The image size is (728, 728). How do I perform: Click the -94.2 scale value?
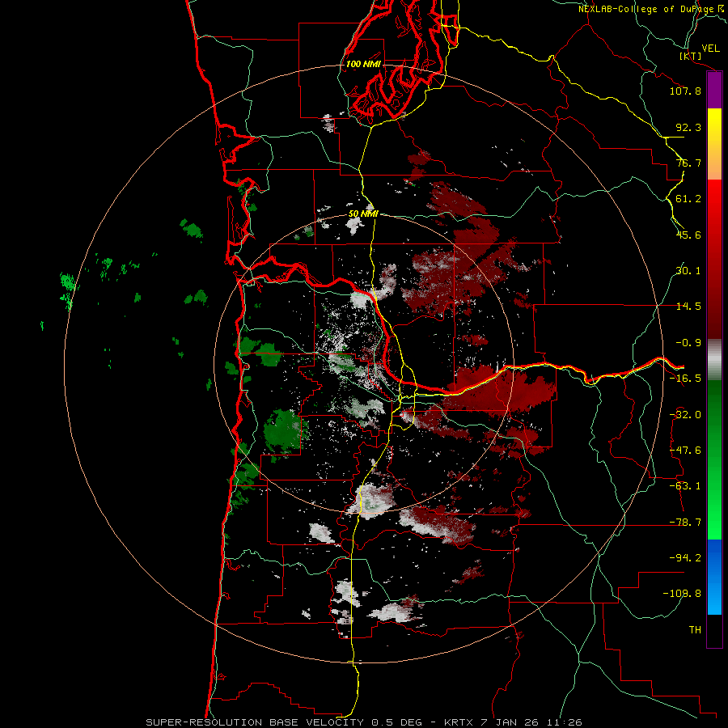685,557
